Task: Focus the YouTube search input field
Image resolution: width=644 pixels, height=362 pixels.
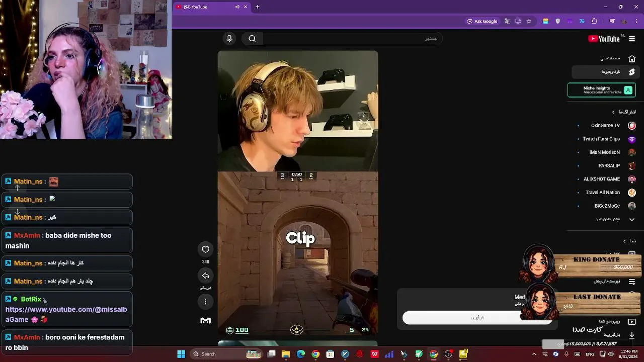Action: (352, 38)
